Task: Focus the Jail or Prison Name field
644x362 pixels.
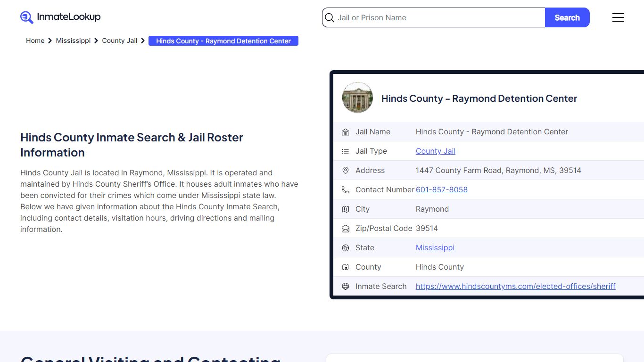Action: (434, 17)
